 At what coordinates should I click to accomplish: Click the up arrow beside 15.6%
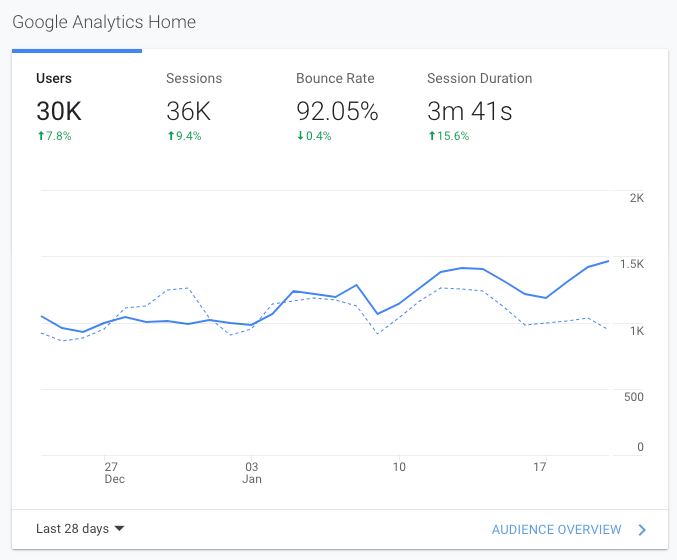431,136
